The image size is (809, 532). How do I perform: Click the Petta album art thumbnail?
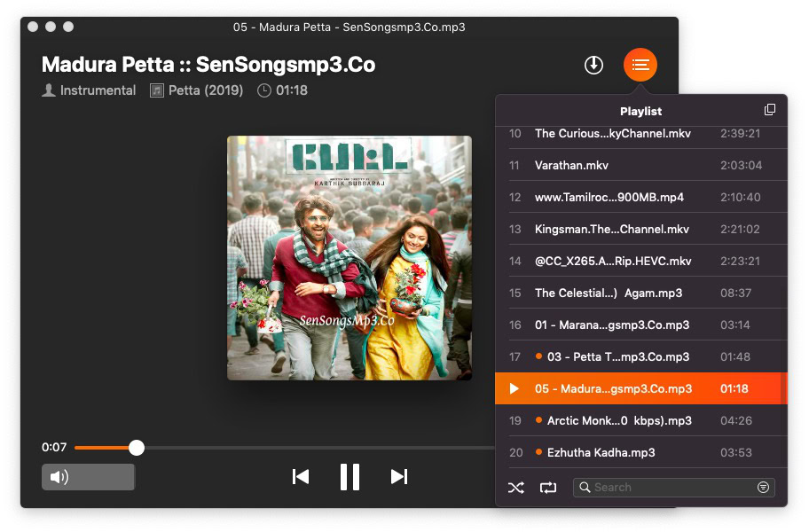(x=350, y=258)
